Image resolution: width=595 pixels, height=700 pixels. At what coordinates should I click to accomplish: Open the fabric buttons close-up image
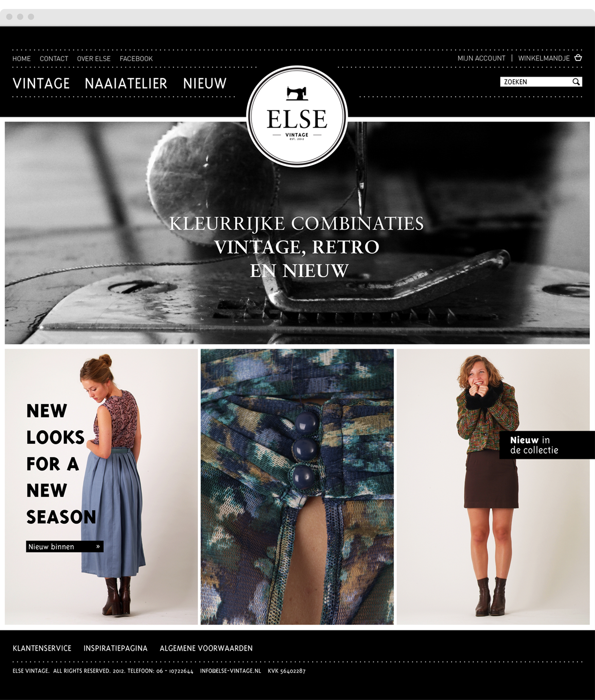point(297,487)
